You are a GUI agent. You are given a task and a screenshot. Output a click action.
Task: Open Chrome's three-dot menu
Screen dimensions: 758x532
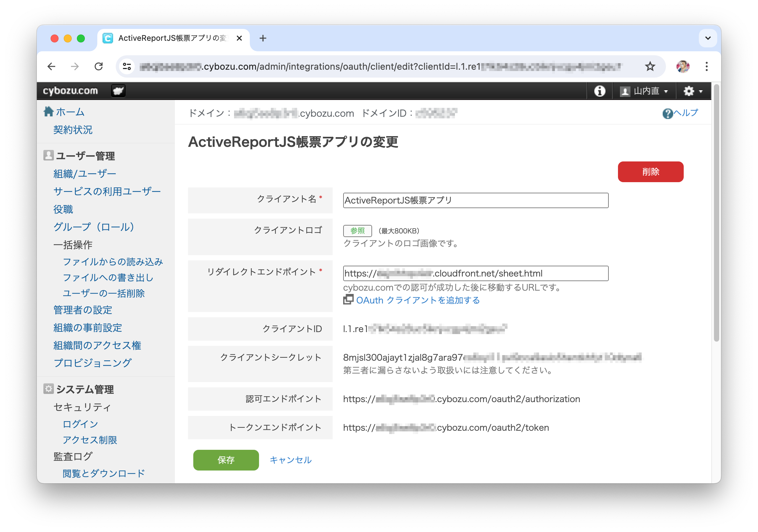coord(706,66)
